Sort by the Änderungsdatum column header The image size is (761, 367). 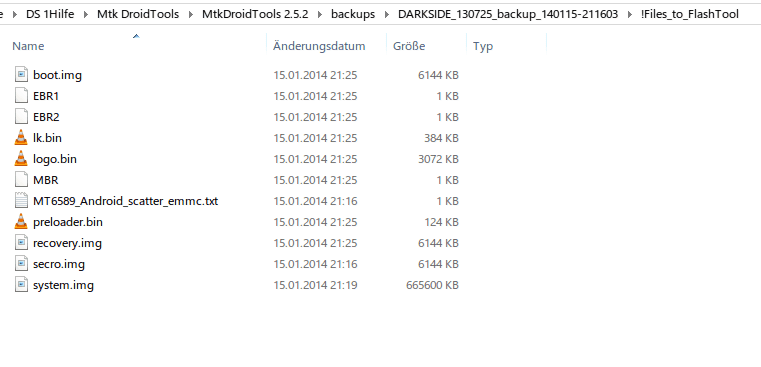point(319,46)
